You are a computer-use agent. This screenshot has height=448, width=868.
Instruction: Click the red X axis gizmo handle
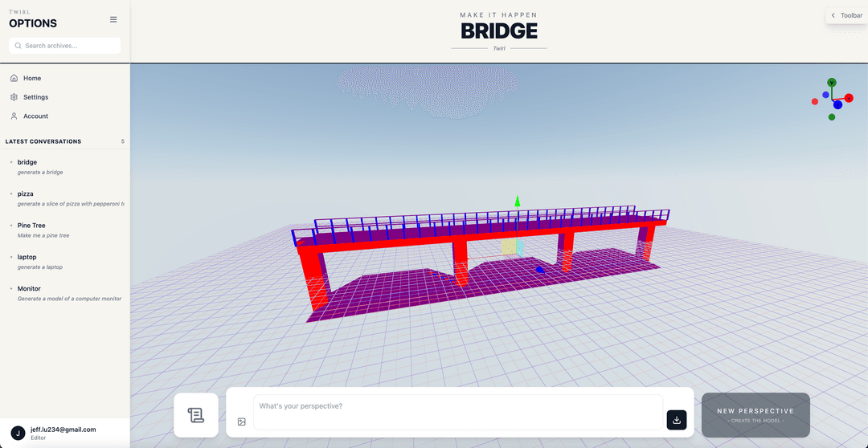849,98
